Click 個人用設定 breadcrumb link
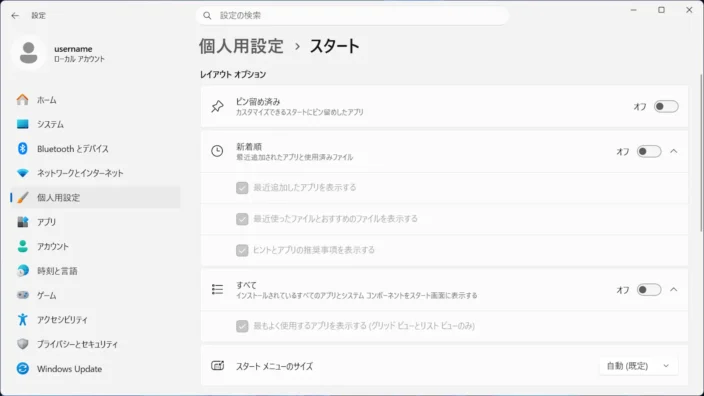 pos(241,46)
